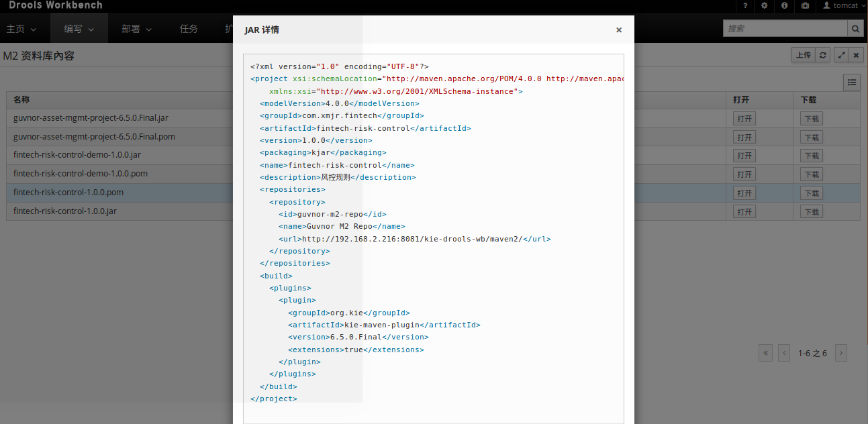Click the artifactId fintech-risk-control line

(365, 128)
